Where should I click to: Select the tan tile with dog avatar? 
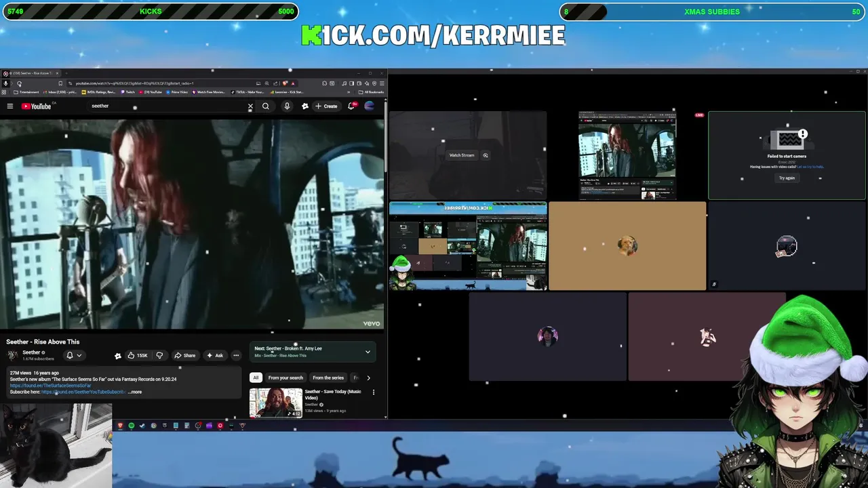[x=627, y=246]
